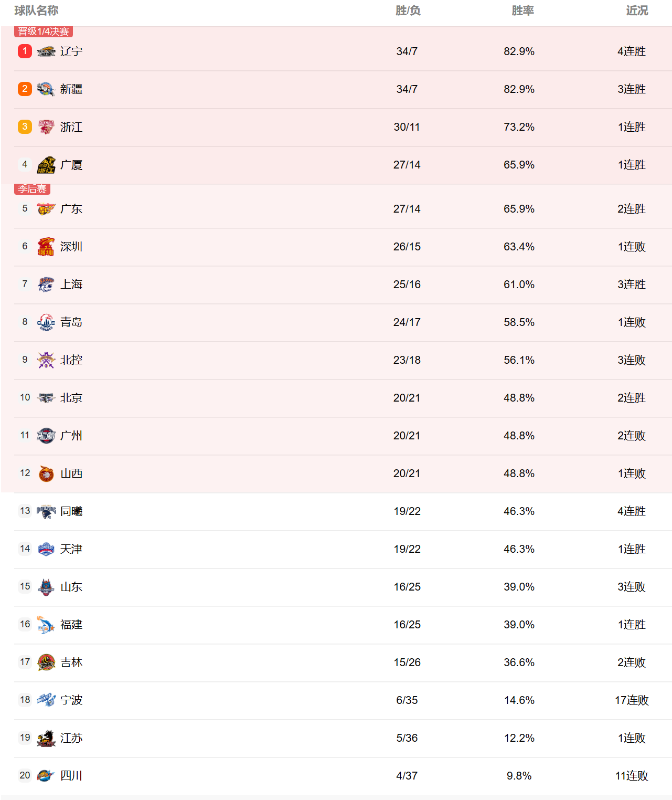672x800 pixels.
Task: Click the Zhejiang (浙江) team logo
Action: [46, 127]
